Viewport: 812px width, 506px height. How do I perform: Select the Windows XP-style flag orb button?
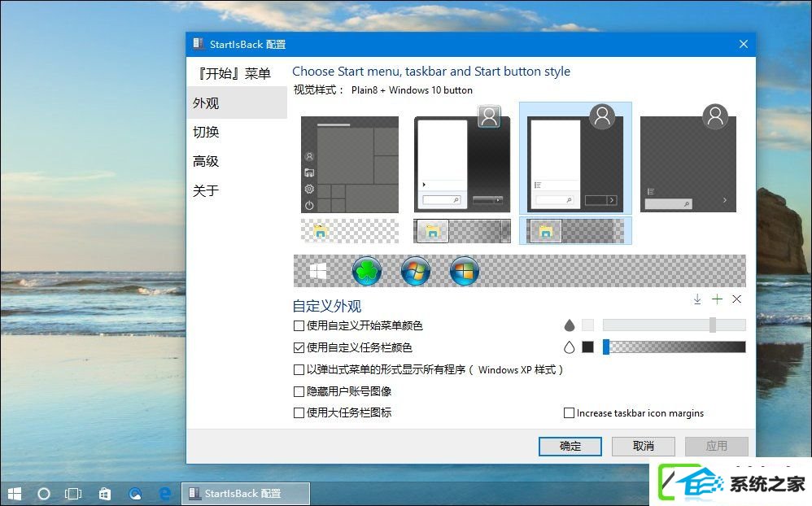[x=464, y=271]
